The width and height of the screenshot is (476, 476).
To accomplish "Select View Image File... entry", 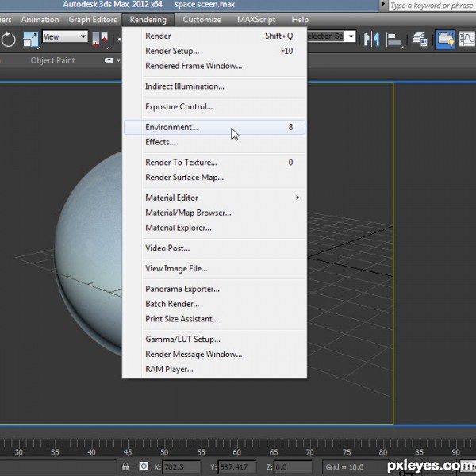I will 214,268.
